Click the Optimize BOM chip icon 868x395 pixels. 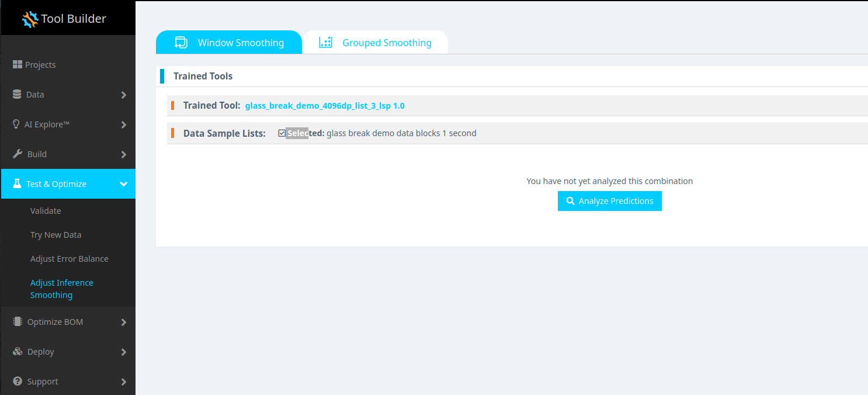coord(18,322)
